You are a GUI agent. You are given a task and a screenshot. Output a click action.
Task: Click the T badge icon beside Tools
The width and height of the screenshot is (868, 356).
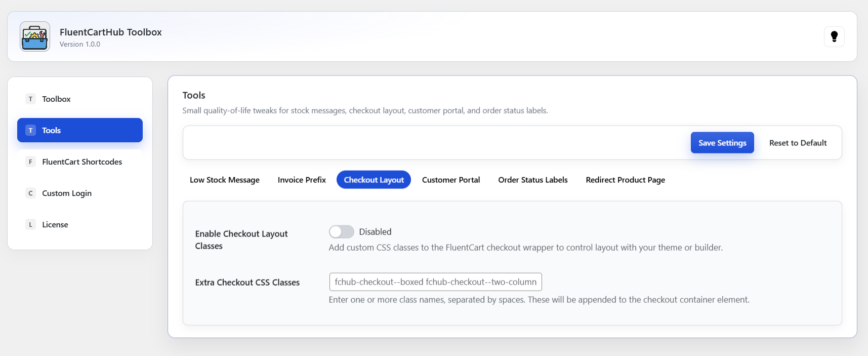coord(30,131)
